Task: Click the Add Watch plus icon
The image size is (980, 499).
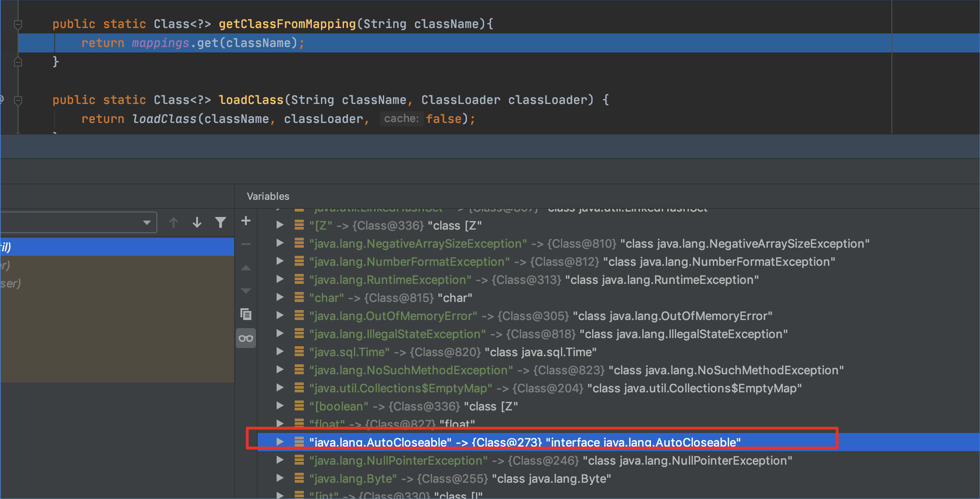Action: [x=245, y=221]
